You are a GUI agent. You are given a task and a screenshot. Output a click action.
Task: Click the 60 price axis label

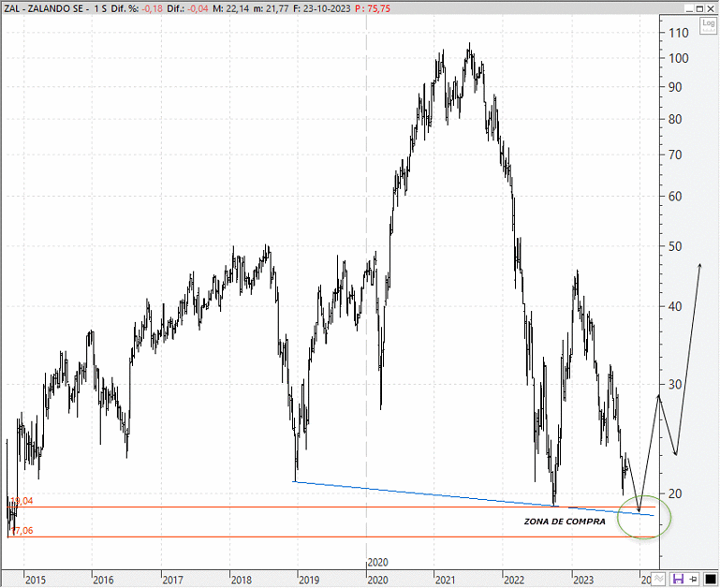tap(675, 197)
